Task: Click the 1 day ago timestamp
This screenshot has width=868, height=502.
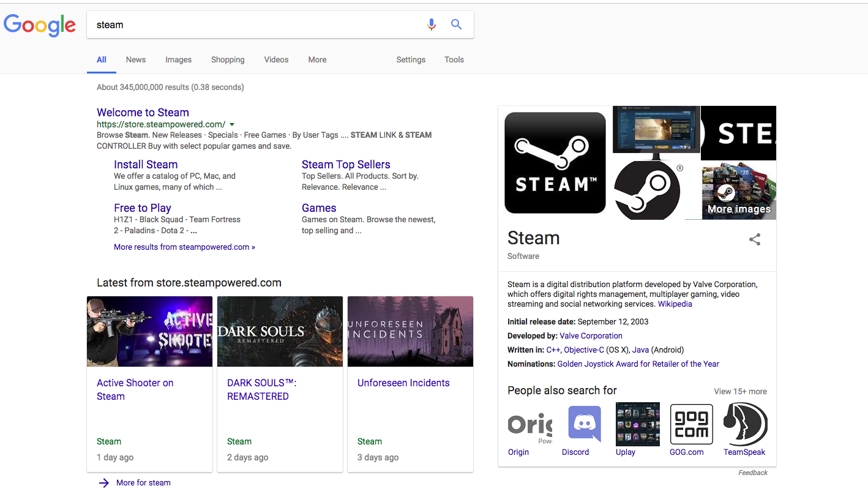Action: (115, 458)
